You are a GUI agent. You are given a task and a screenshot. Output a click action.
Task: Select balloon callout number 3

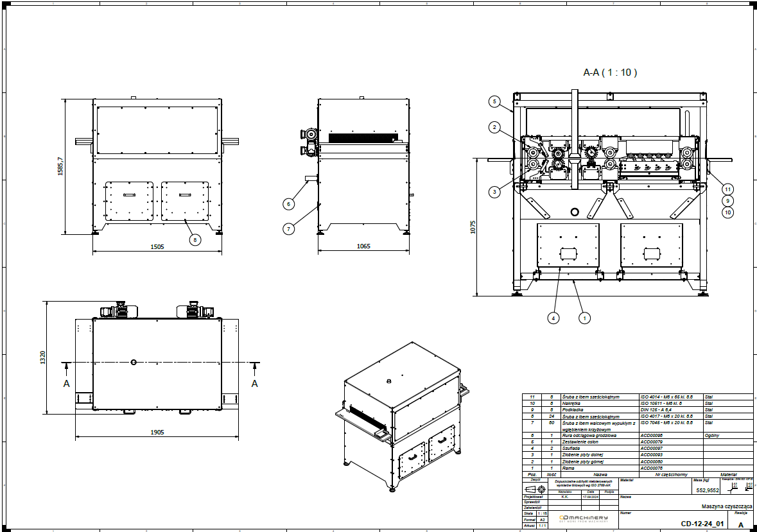coord(494,192)
